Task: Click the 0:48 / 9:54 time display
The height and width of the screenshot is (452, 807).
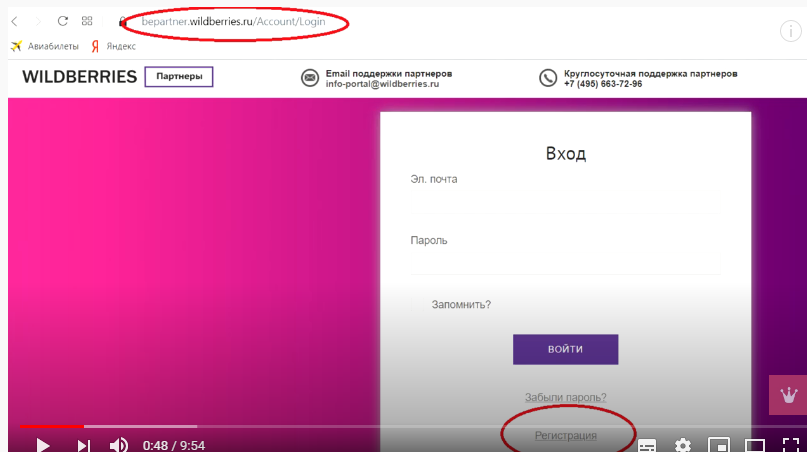Action: click(x=173, y=445)
